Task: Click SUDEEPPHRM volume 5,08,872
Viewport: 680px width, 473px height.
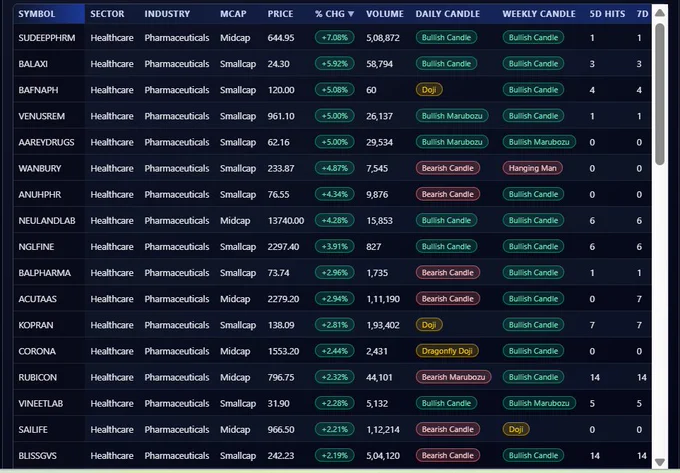Action: [383, 38]
